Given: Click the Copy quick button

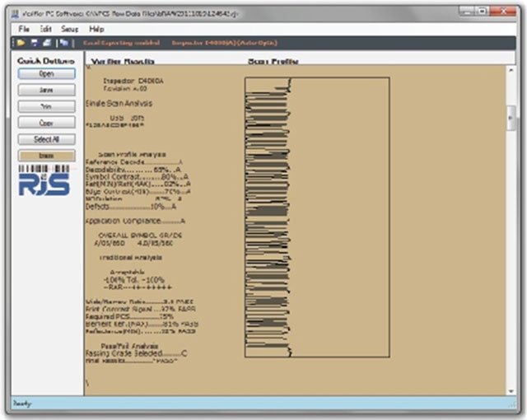Looking at the screenshot, I should [46, 123].
